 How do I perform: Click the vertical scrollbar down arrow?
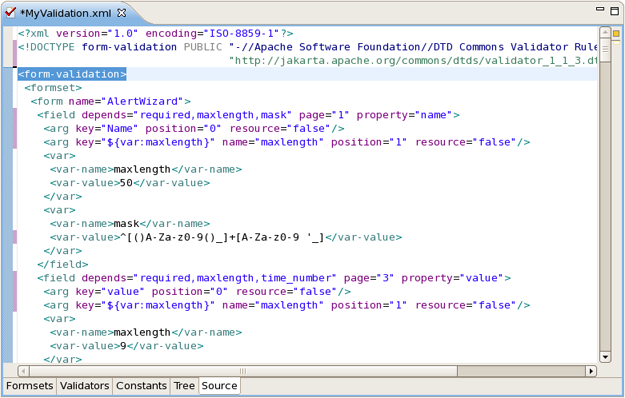[x=605, y=357]
